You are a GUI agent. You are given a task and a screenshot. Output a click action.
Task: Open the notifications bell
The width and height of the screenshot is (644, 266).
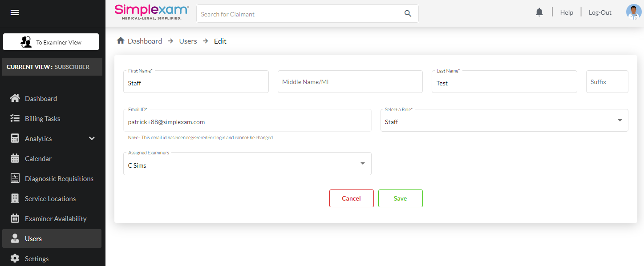539,12
